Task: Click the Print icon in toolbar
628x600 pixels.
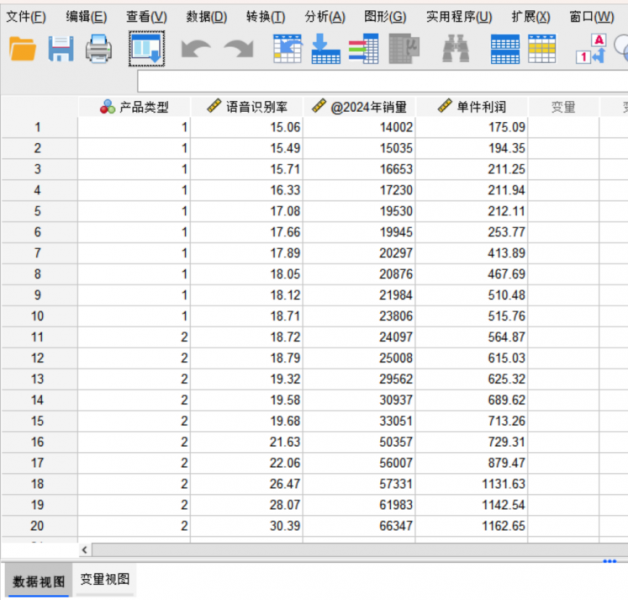Action: click(x=99, y=49)
